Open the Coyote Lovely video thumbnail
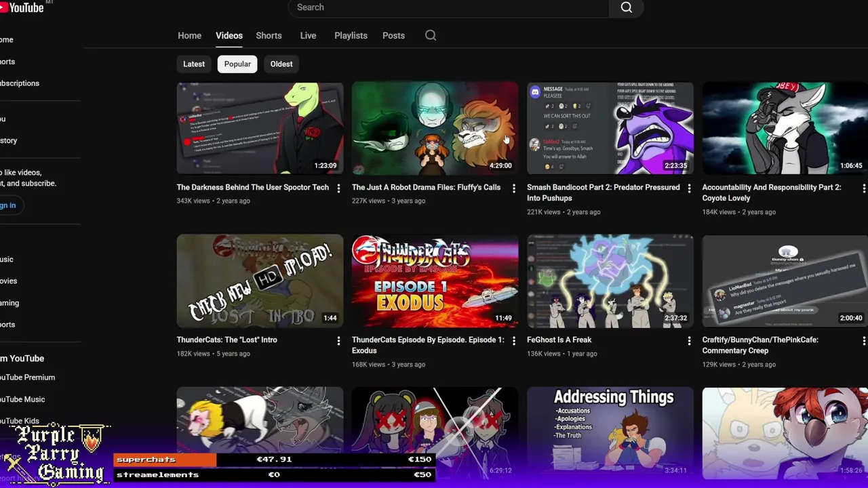The image size is (868, 488). click(x=785, y=129)
